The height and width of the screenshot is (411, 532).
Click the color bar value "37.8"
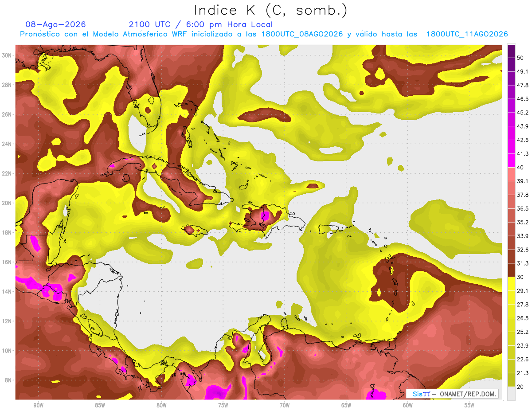523,195
